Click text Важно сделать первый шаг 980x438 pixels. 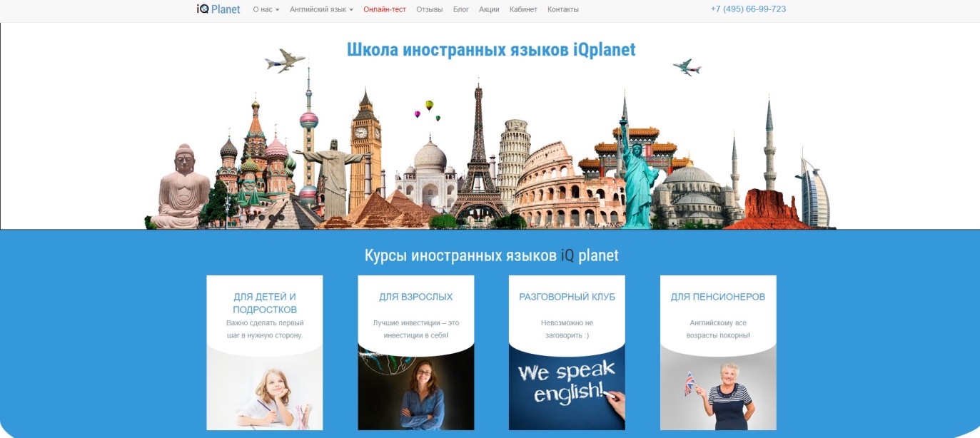point(265,329)
